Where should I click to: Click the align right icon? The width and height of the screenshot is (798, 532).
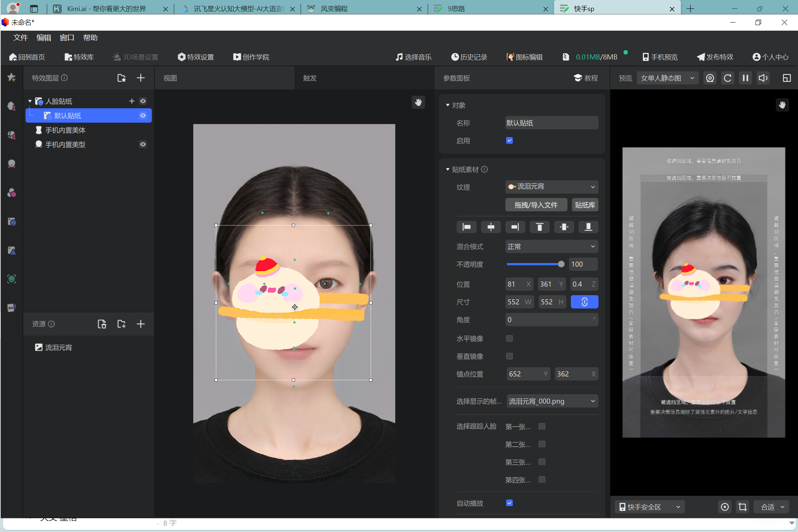tap(515, 227)
